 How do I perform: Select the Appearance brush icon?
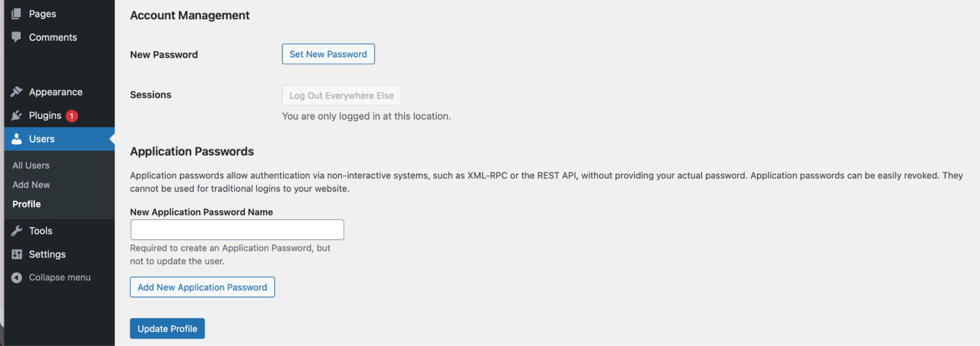[16, 91]
